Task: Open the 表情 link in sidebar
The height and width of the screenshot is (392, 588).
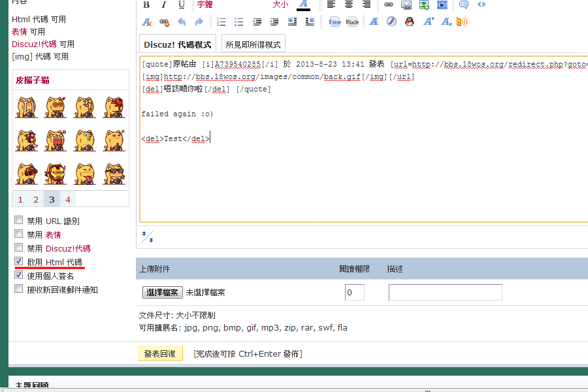Action: 19,32
